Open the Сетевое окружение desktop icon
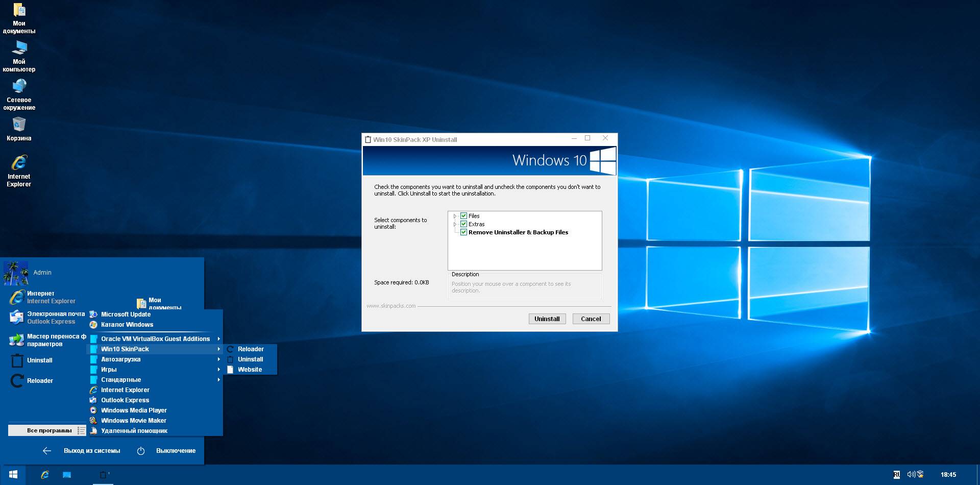980x485 pixels. click(x=19, y=95)
